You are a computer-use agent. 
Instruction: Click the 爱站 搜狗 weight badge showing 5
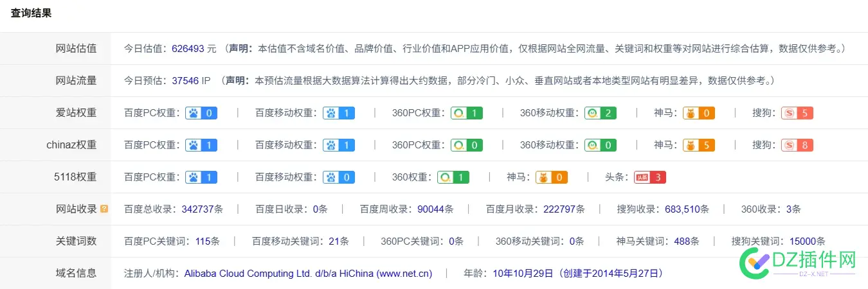click(797, 113)
